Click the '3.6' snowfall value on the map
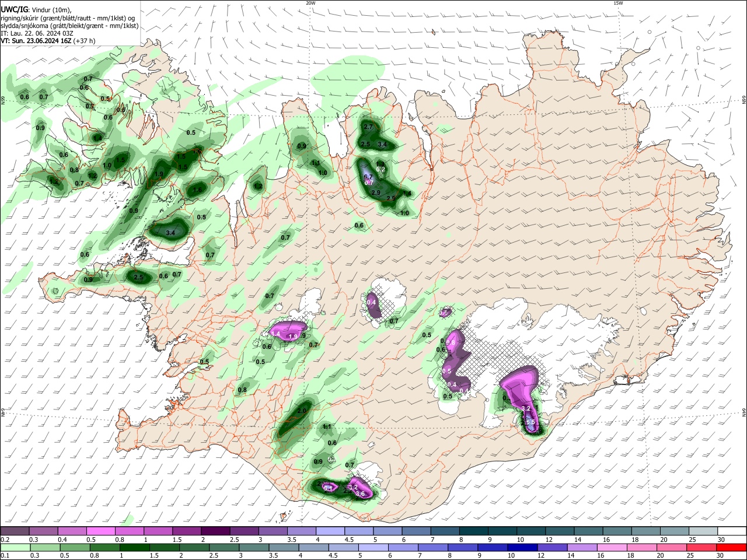Image resolution: width=747 pixels, height=560 pixels. click(x=360, y=494)
